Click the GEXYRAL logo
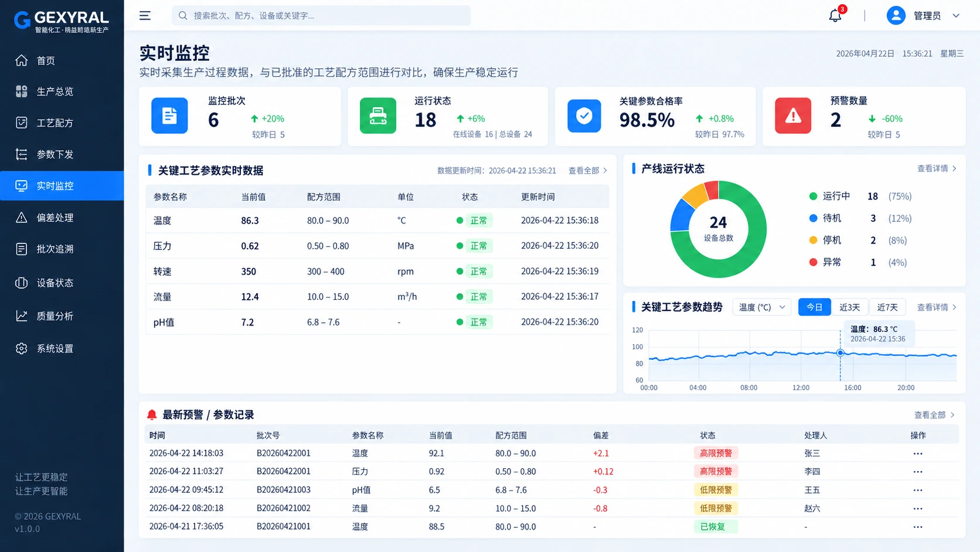This screenshot has width=980, height=552. click(62, 21)
